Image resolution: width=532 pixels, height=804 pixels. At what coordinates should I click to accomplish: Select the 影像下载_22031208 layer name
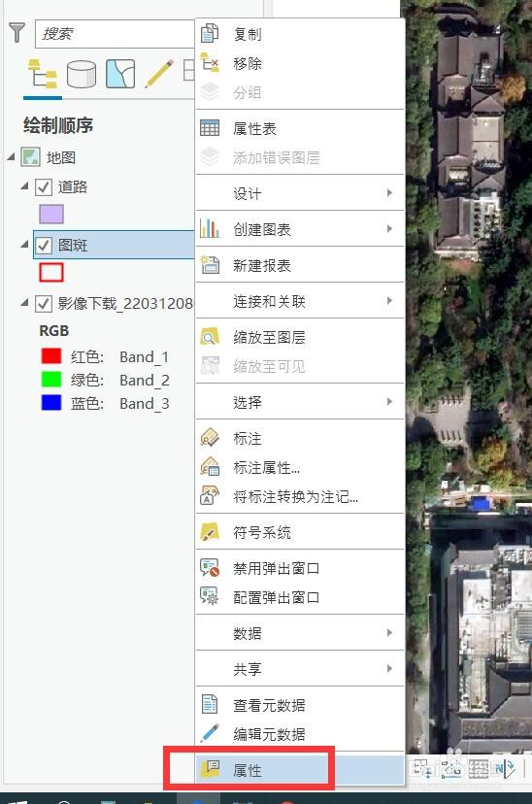click(x=125, y=304)
